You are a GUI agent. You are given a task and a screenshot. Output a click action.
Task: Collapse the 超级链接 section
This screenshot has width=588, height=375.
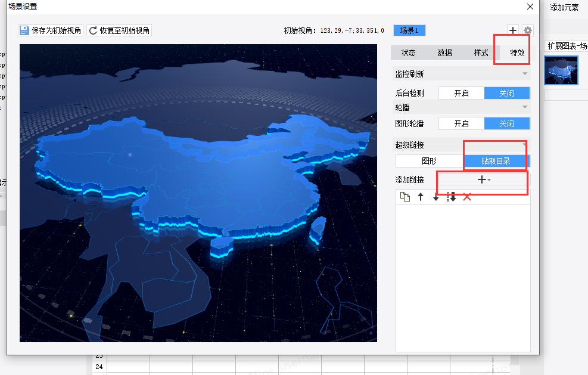[x=524, y=144]
